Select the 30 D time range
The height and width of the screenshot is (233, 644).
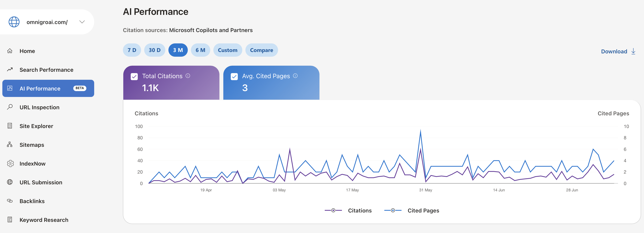155,50
